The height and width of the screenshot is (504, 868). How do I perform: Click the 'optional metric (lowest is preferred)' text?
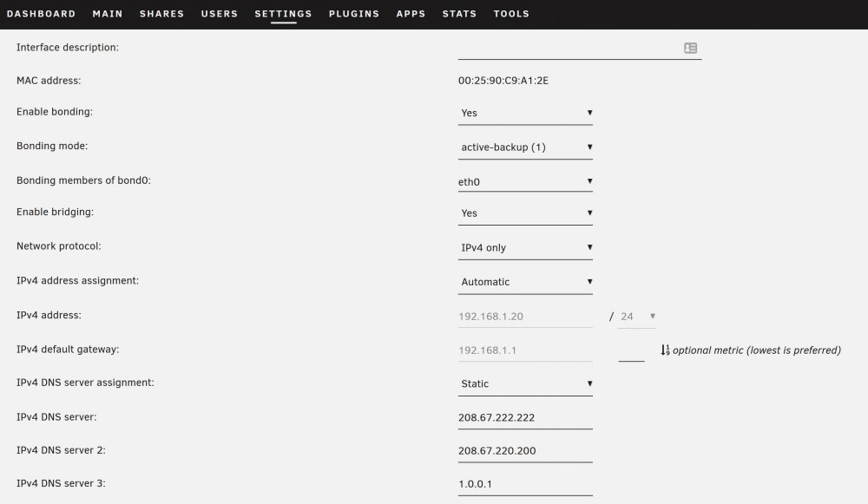756,350
